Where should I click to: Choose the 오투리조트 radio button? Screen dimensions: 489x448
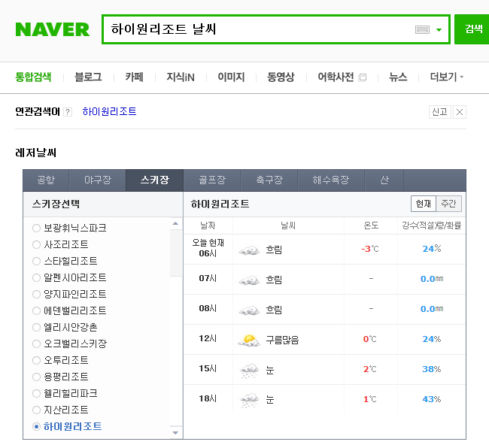tap(37, 361)
